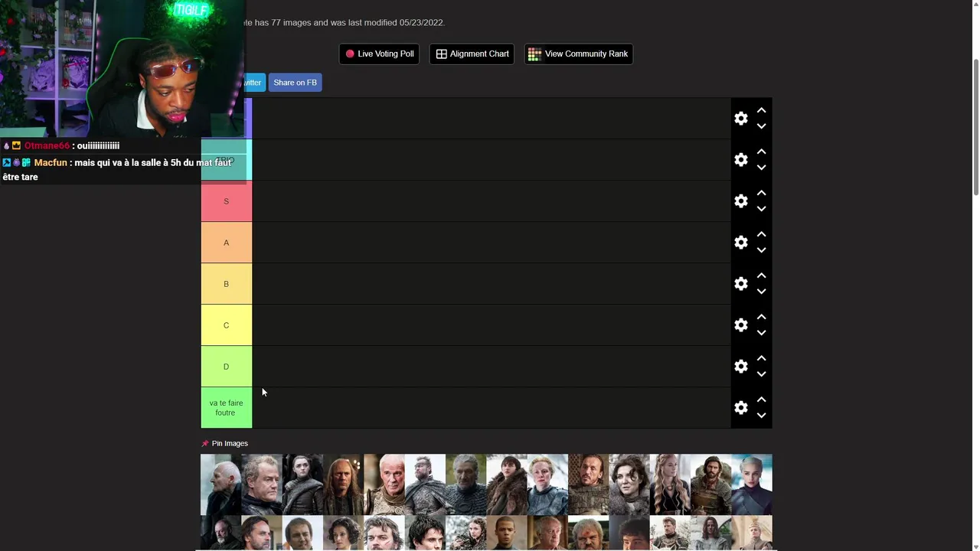This screenshot has height=551, width=980.
Task: Move the TRIO row up
Action: coord(761,152)
